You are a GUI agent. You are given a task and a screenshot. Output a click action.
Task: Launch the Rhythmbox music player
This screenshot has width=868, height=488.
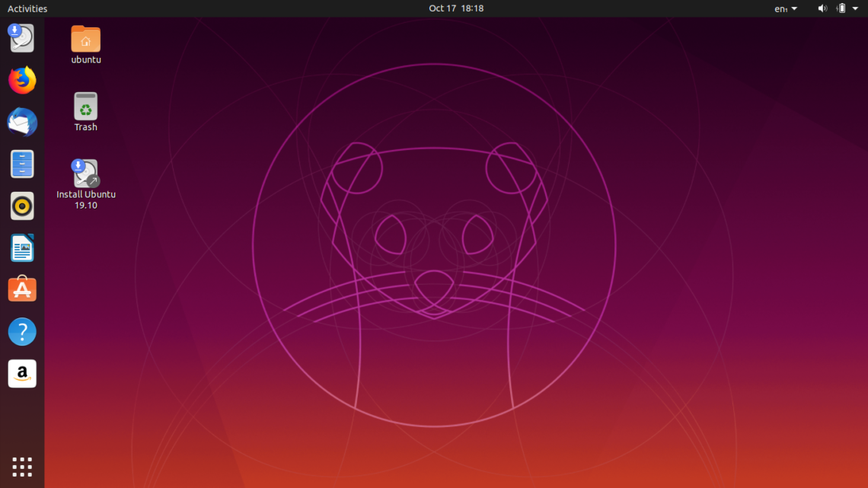click(22, 206)
